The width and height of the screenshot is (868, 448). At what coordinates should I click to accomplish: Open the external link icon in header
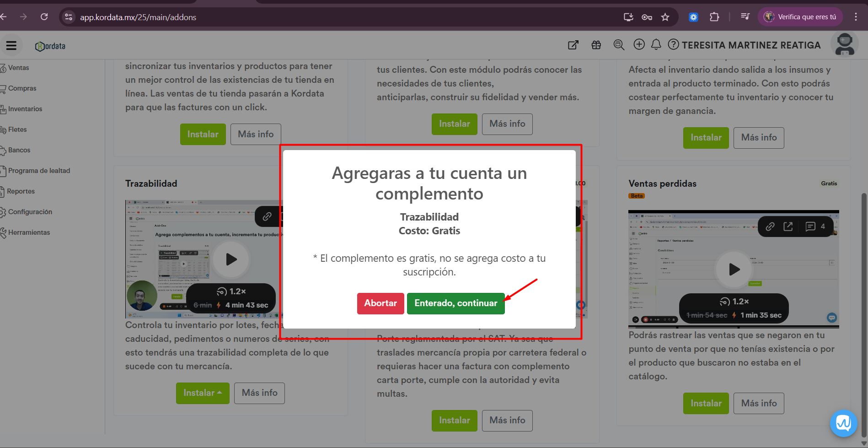(x=573, y=45)
